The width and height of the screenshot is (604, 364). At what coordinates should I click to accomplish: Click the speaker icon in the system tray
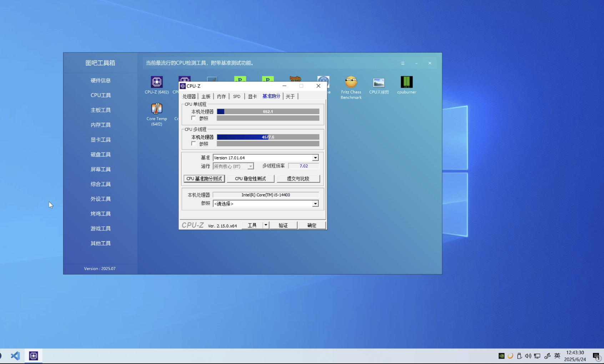coord(528,356)
